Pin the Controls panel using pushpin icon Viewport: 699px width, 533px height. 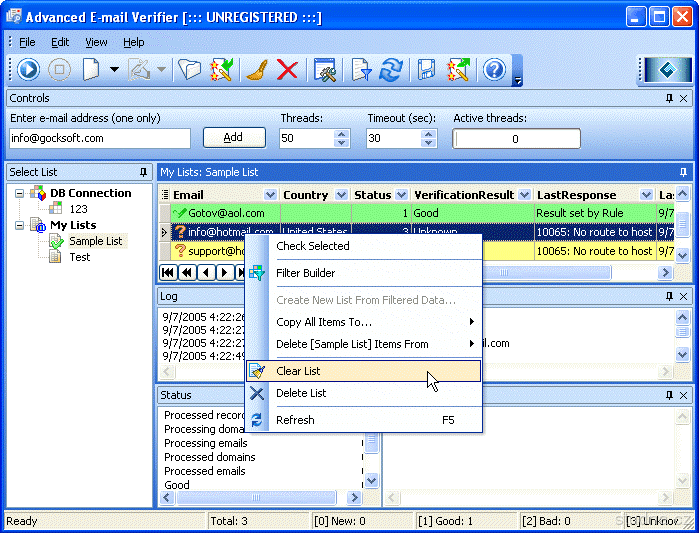coord(669,98)
